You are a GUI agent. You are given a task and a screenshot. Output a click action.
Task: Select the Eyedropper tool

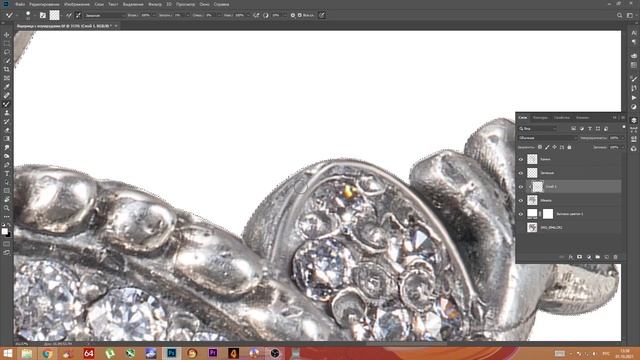7,87
